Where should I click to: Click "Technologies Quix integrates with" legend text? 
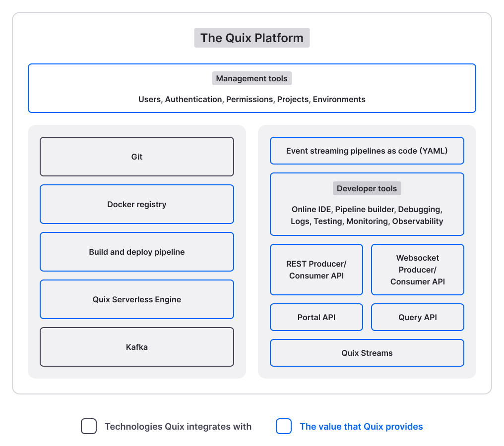coord(178,426)
